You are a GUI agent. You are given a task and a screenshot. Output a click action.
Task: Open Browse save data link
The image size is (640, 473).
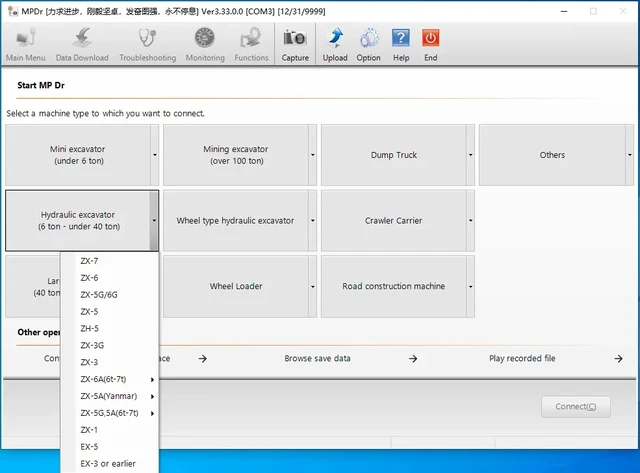tap(317, 358)
